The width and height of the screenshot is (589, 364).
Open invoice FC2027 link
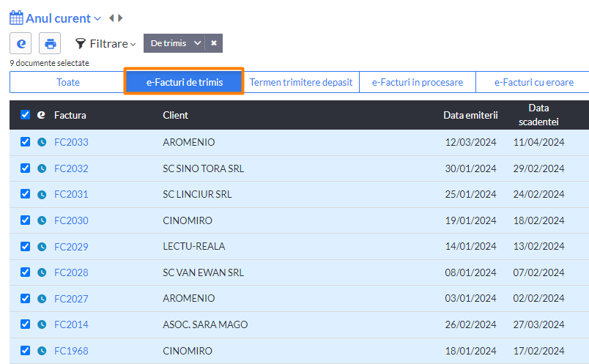[x=71, y=299]
